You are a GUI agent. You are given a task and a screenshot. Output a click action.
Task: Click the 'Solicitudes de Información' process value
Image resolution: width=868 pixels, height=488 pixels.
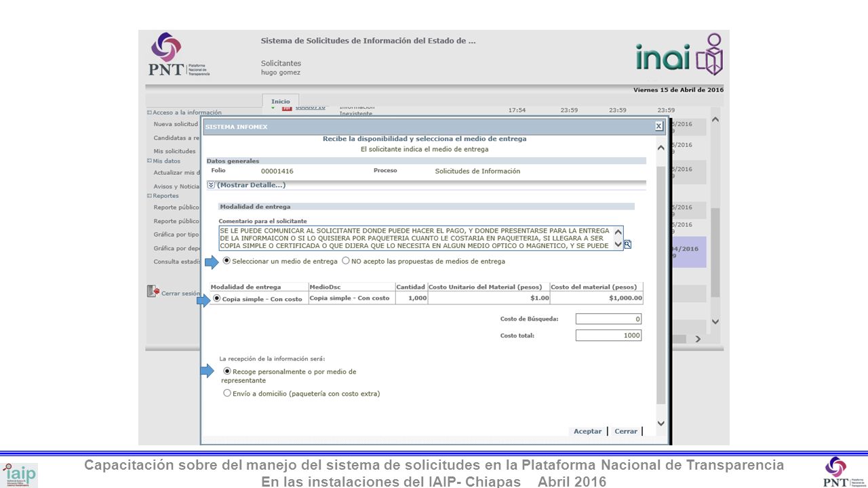(477, 171)
